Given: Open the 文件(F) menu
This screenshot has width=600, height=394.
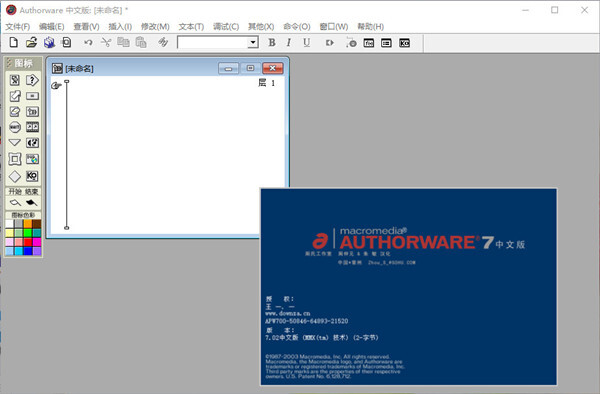Looking at the screenshot, I should coord(18,26).
